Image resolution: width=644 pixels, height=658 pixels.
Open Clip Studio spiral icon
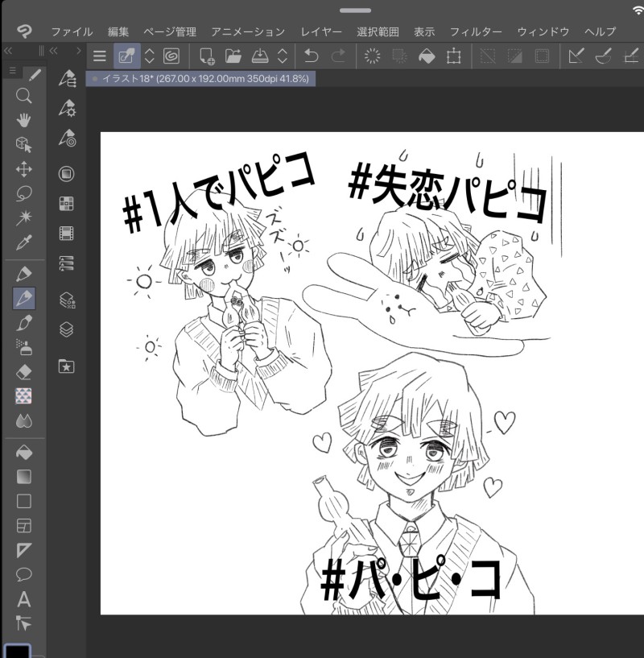(x=171, y=56)
